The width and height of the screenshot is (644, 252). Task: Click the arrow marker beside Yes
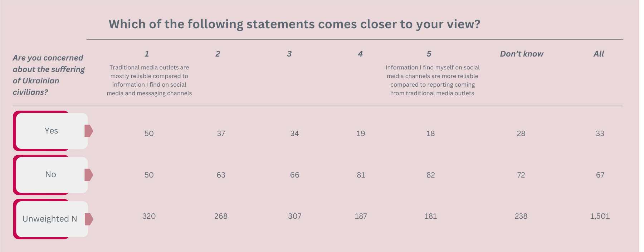pyautogui.click(x=89, y=131)
